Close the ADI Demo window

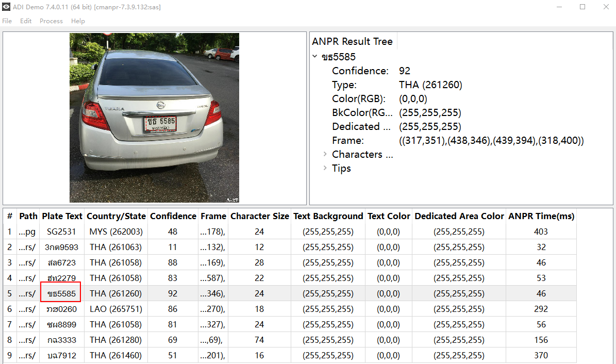click(x=606, y=7)
